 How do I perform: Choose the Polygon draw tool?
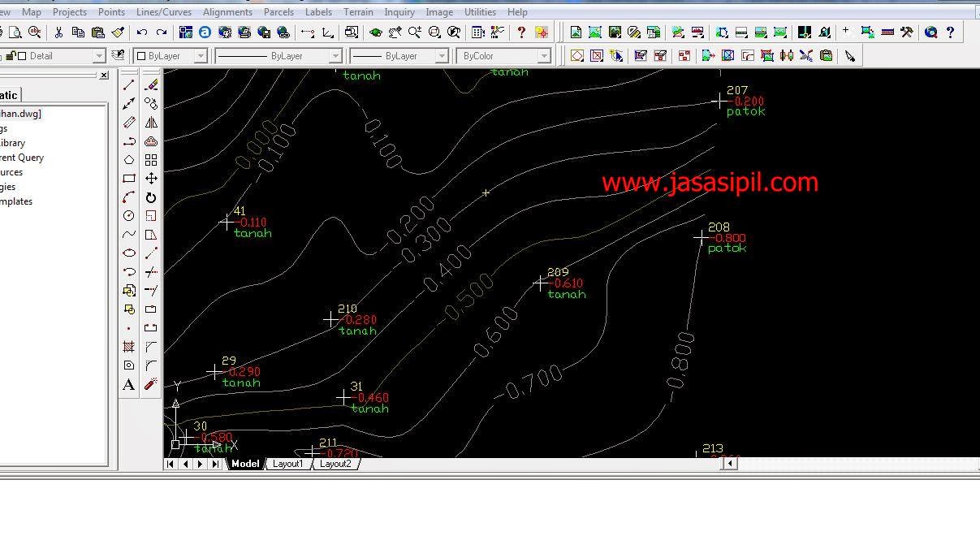[x=129, y=160]
